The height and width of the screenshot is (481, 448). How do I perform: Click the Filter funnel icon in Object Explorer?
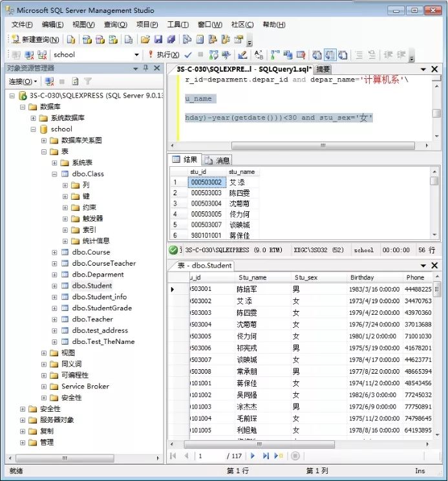coord(88,81)
